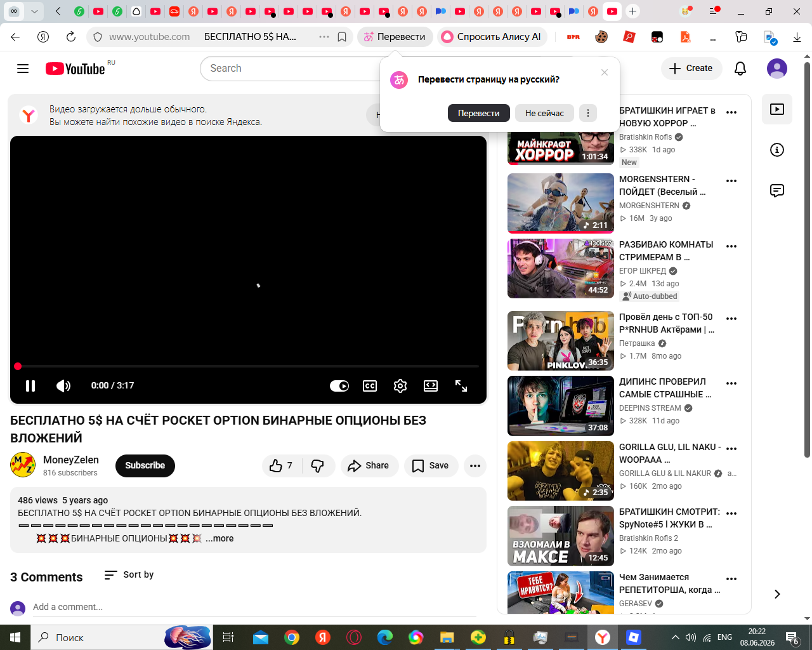812x650 pixels.
Task: Enter full screen in the video player
Action: tap(461, 385)
